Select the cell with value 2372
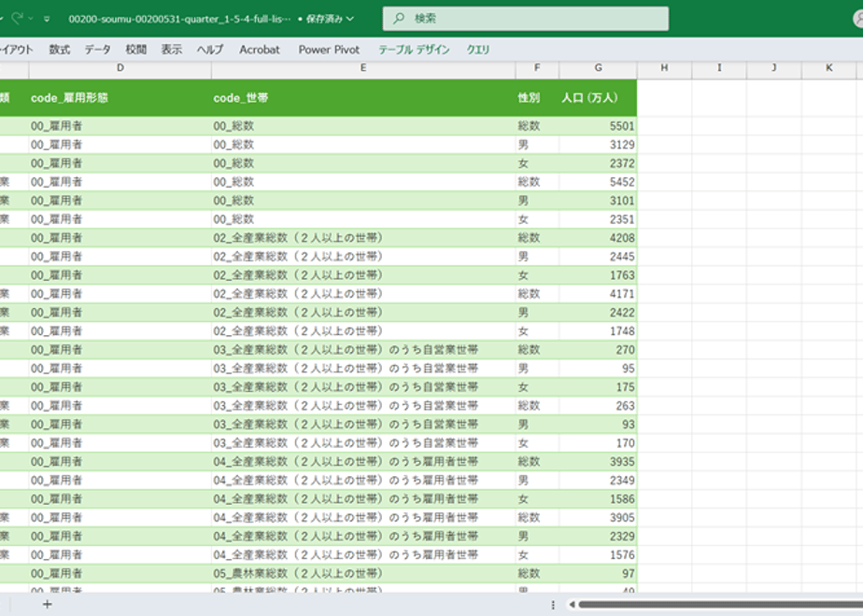 [599, 163]
